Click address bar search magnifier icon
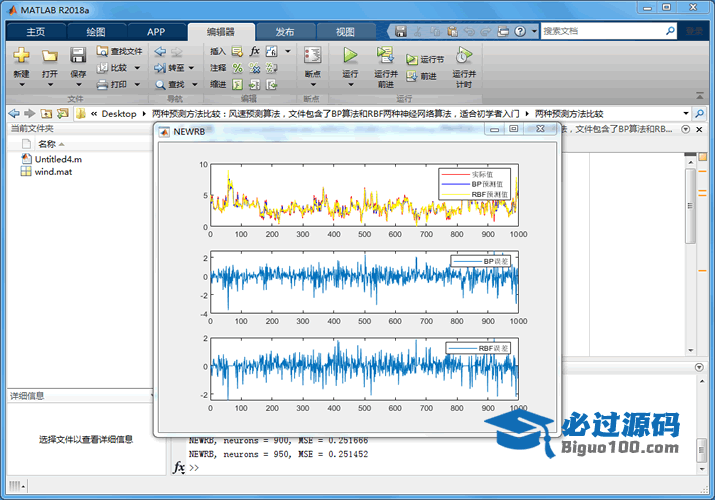The height and width of the screenshot is (500, 715). pos(699,113)
